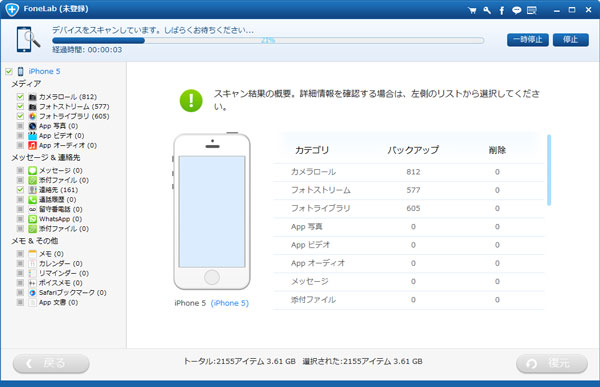Click backup count 812 in table
The height and width of the screenshot is (387, 600).
point(413,172)
